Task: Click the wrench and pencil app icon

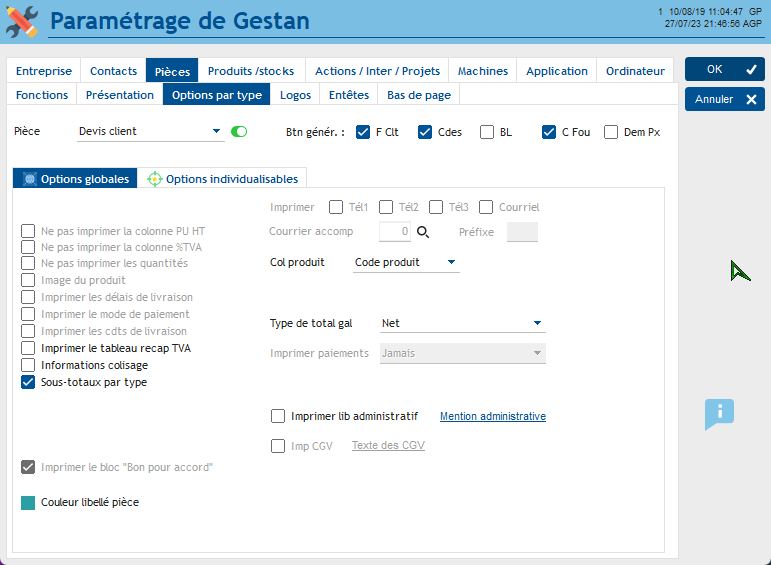Action: point(22,21)
